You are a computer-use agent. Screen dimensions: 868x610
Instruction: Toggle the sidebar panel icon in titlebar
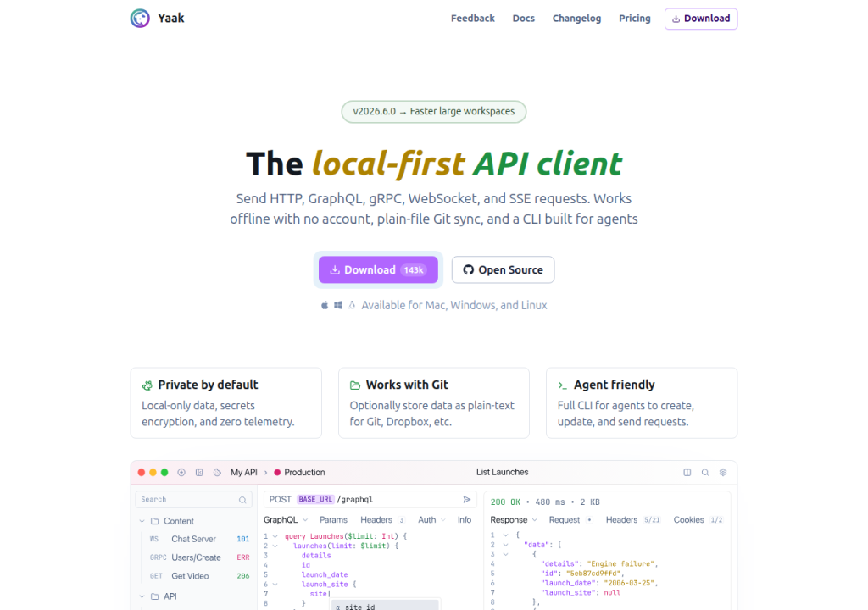(199, 472)
